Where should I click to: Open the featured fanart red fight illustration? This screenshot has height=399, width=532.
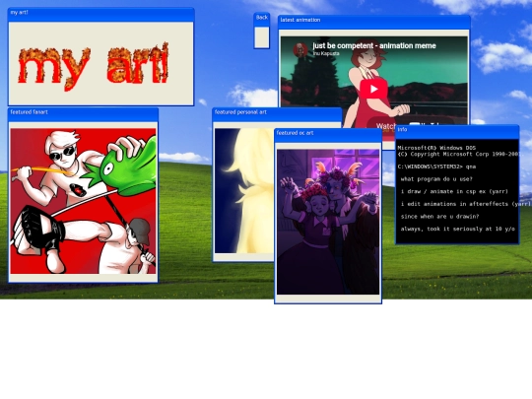[83, 201]
